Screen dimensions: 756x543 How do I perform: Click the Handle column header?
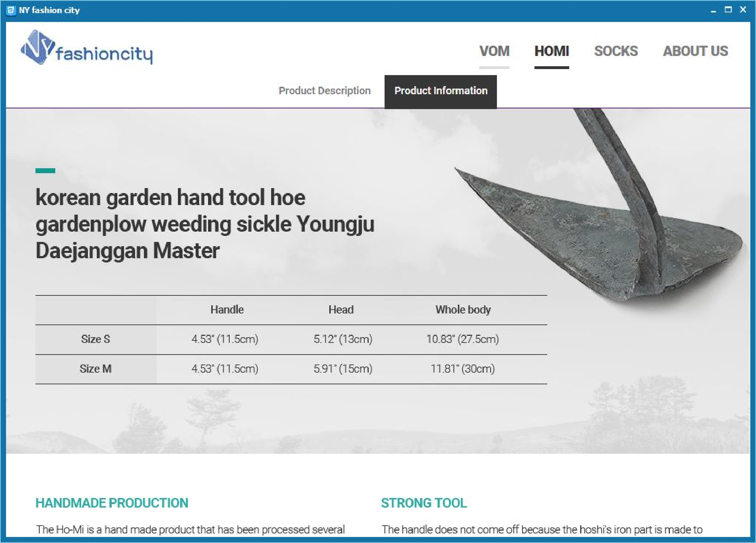click(x=227, y=310)
